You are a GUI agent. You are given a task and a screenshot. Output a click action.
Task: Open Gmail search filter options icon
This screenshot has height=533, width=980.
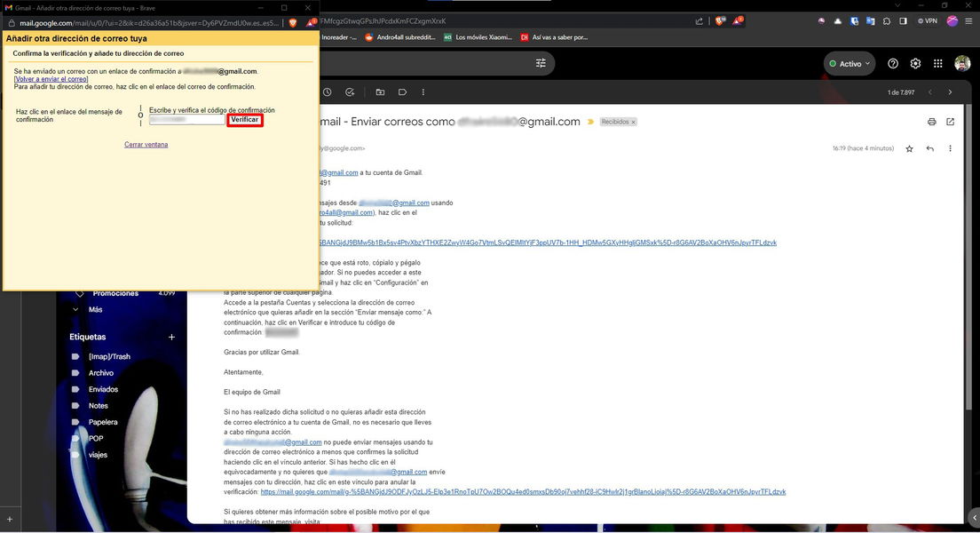pyautogui.click(x=541, y=63)
